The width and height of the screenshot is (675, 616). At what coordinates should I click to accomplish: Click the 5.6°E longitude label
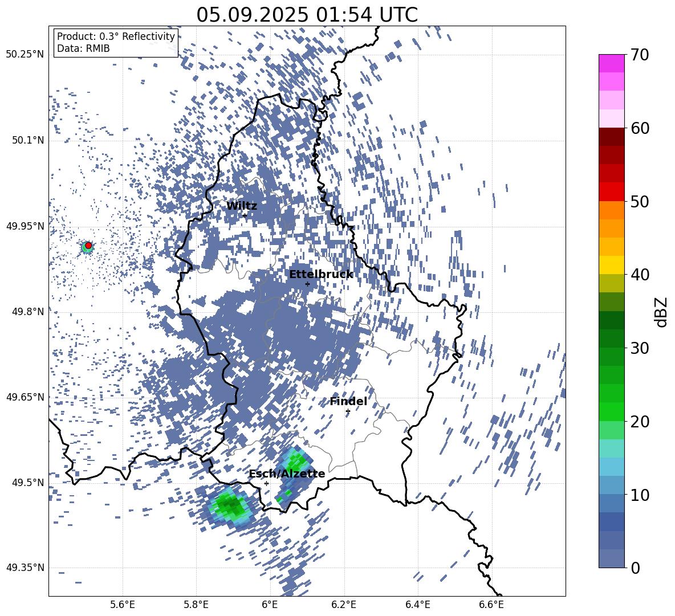coord(123,605)
